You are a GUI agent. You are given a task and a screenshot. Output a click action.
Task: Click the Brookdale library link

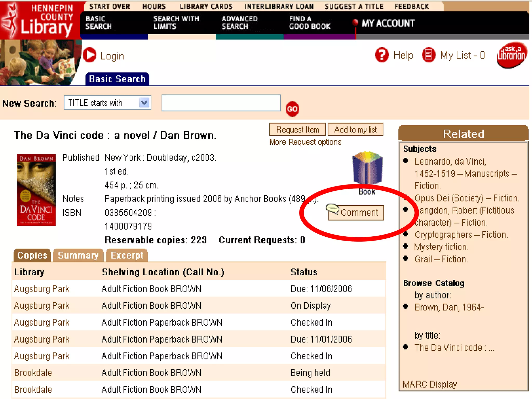pyautogui.click(x=33, y=373)
